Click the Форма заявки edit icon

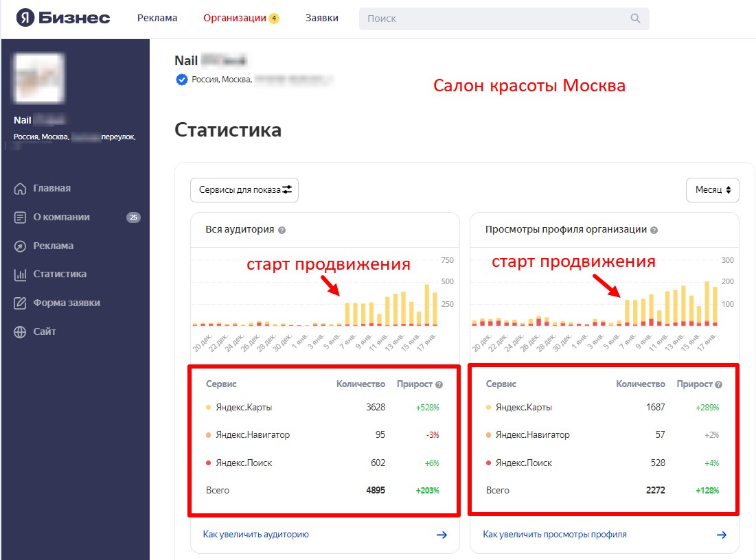tap(21, 303)
